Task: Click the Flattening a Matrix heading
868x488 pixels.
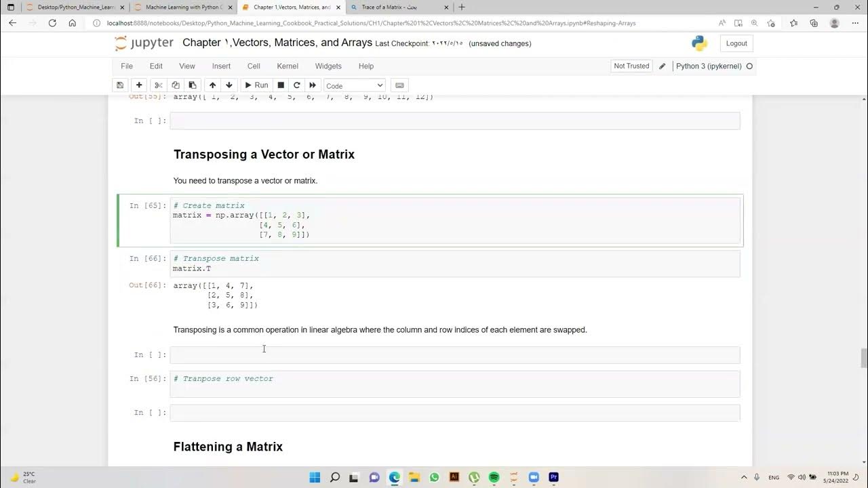Action: 228,447
